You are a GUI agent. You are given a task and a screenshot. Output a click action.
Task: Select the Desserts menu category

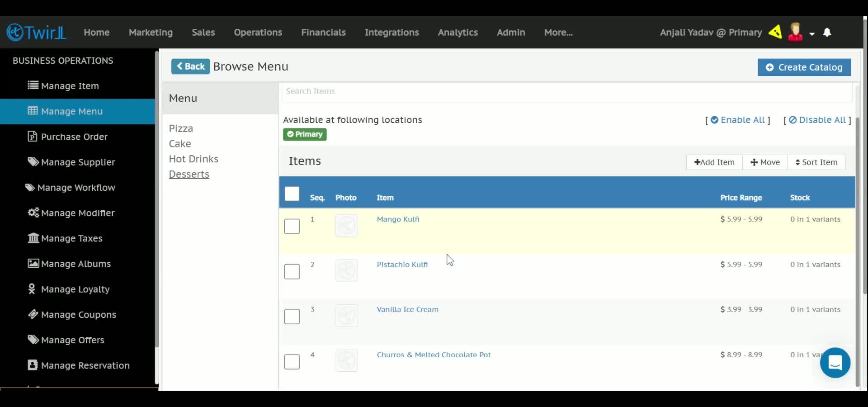coord(189,175)
